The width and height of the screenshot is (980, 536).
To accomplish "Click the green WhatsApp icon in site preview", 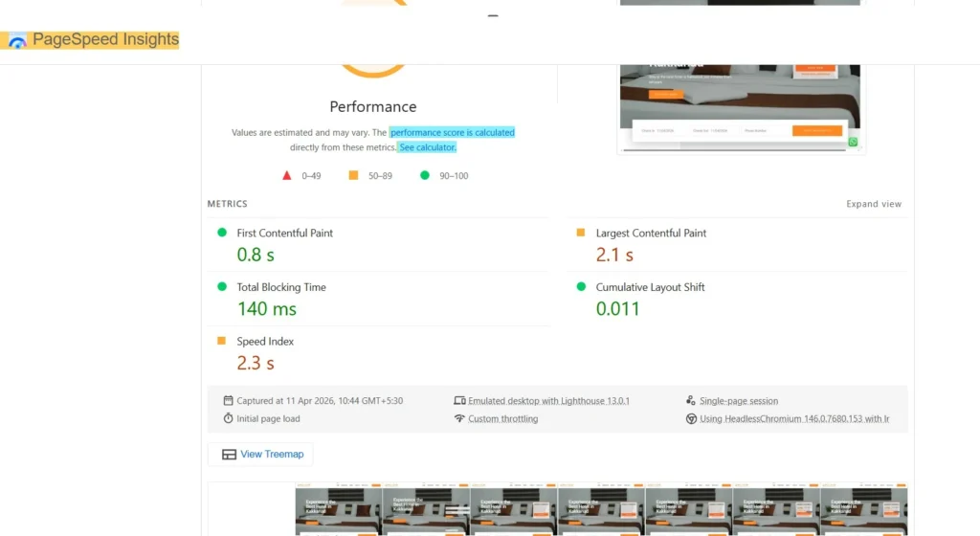I will (x=853, y=142).
